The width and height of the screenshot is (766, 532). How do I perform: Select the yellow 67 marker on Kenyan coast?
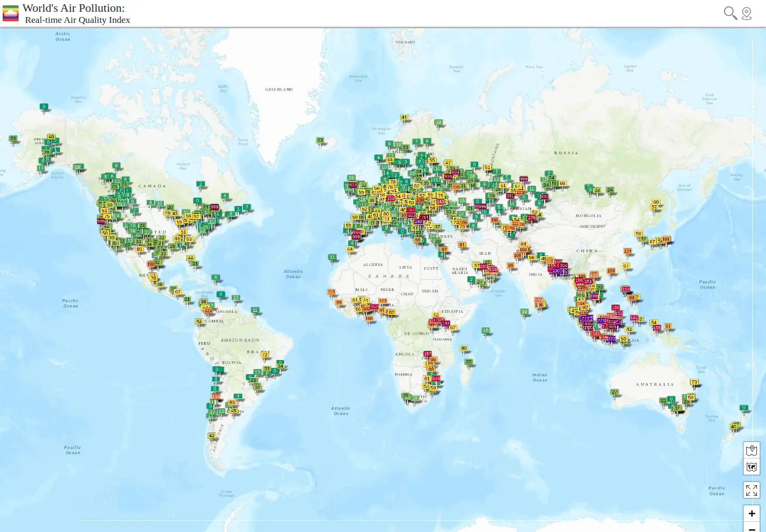[x=453, y=328]
